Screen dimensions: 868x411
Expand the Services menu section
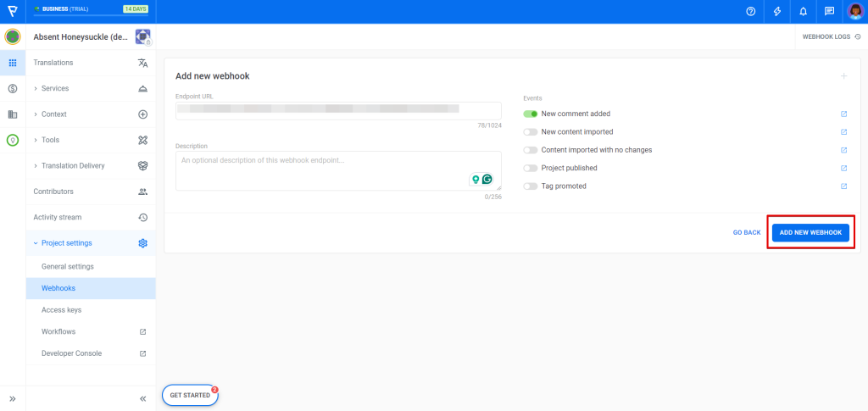click(55, 89)
